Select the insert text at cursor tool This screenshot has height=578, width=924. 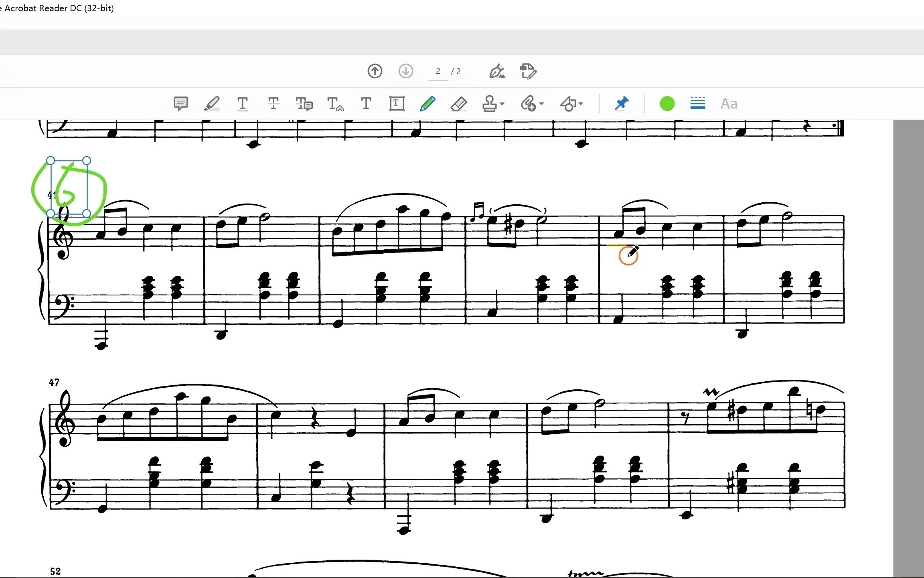point(335,104)
